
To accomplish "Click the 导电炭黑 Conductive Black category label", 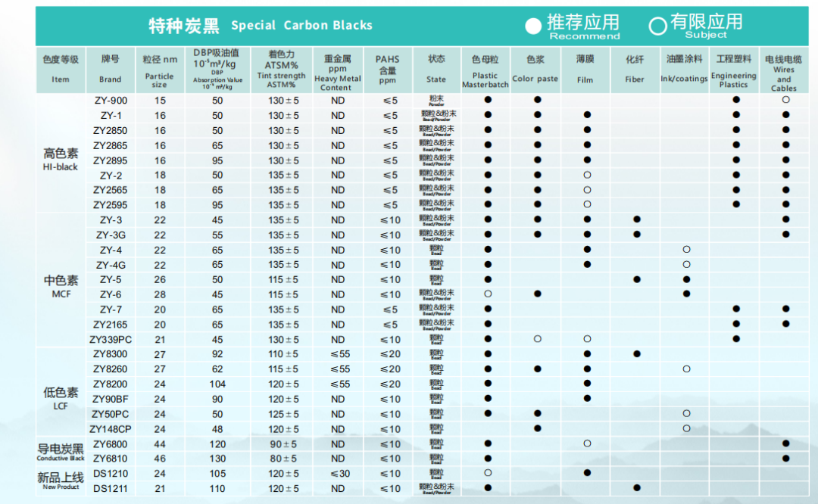I will point(61,451).
